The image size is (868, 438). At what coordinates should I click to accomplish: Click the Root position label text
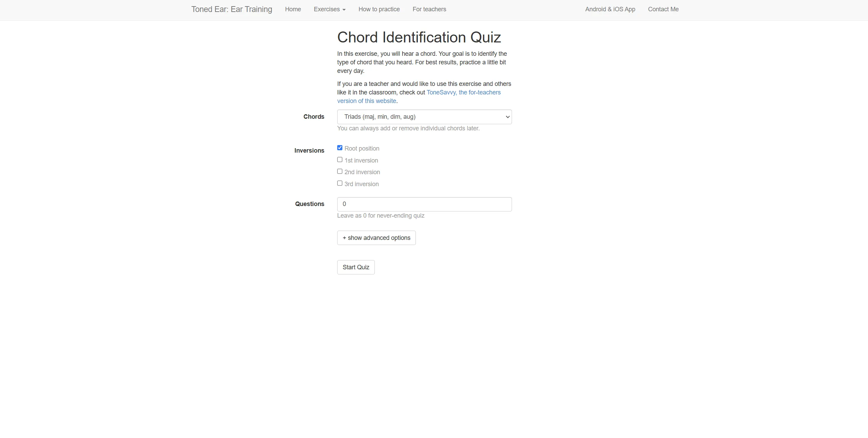(x=361, y=149)
